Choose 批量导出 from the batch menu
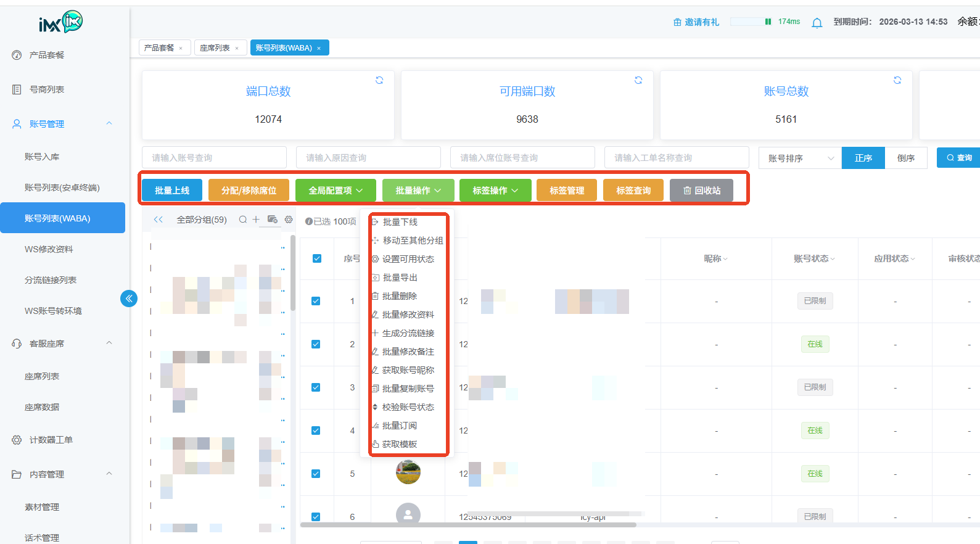The image size is (980, 544). (x=400, y=278)
